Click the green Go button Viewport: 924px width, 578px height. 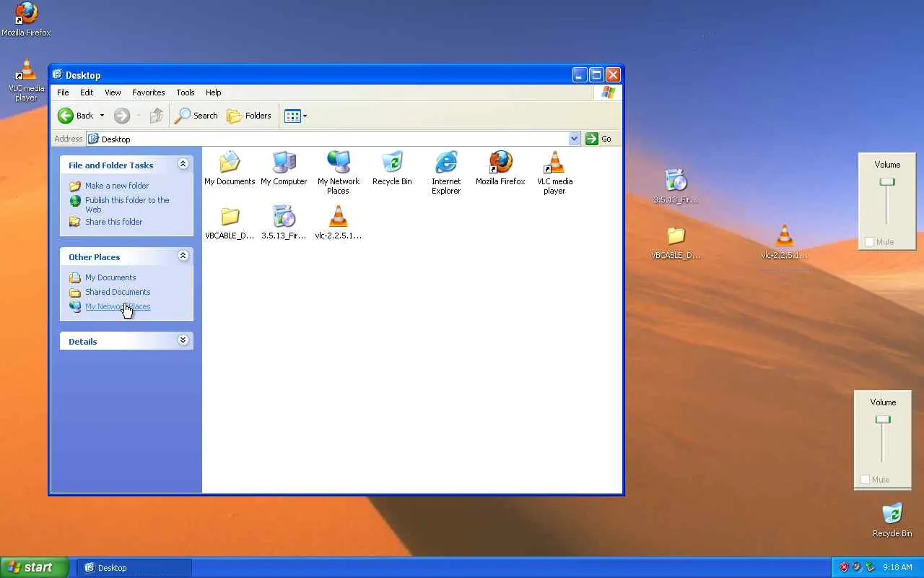[x=599, y=139]
